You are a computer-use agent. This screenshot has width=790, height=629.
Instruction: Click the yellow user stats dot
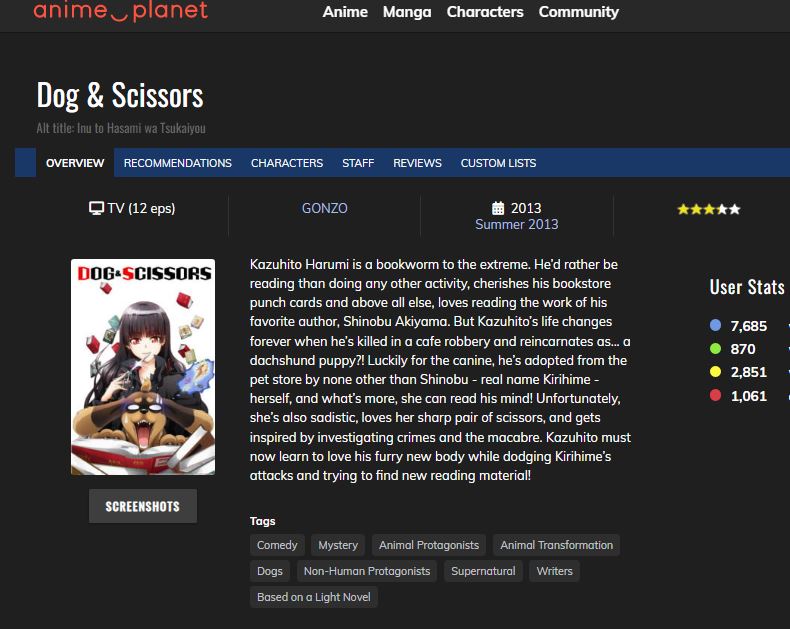[715, 372]
